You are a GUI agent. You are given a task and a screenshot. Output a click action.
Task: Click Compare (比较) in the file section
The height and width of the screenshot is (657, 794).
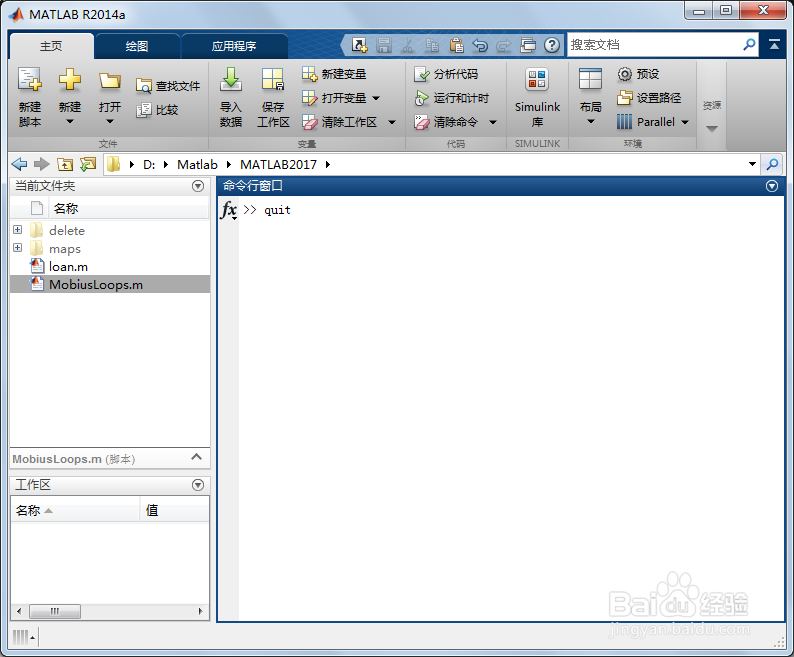point(157,110)
